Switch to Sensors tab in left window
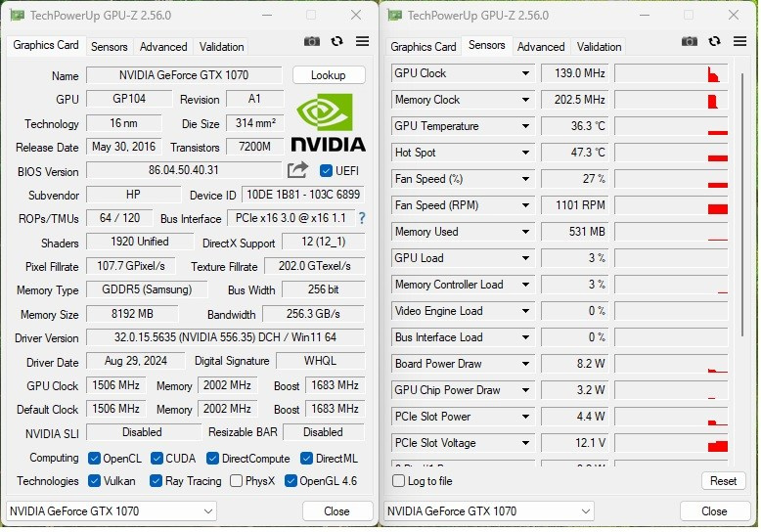 coord(110,47)
